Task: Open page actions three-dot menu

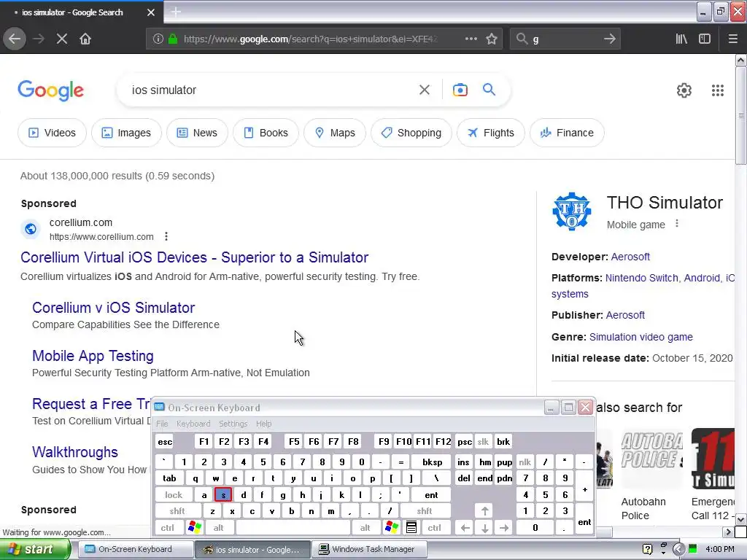Action: 471,39
